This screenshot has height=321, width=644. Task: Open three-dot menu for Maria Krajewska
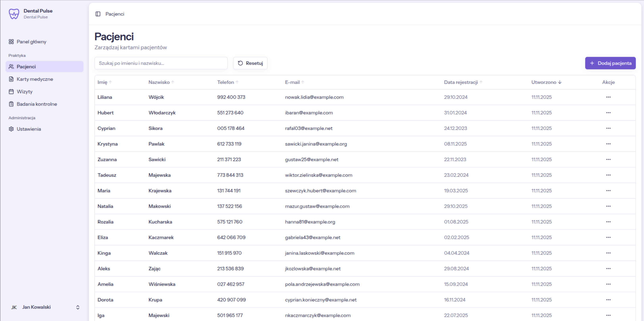tap(608, 191)
